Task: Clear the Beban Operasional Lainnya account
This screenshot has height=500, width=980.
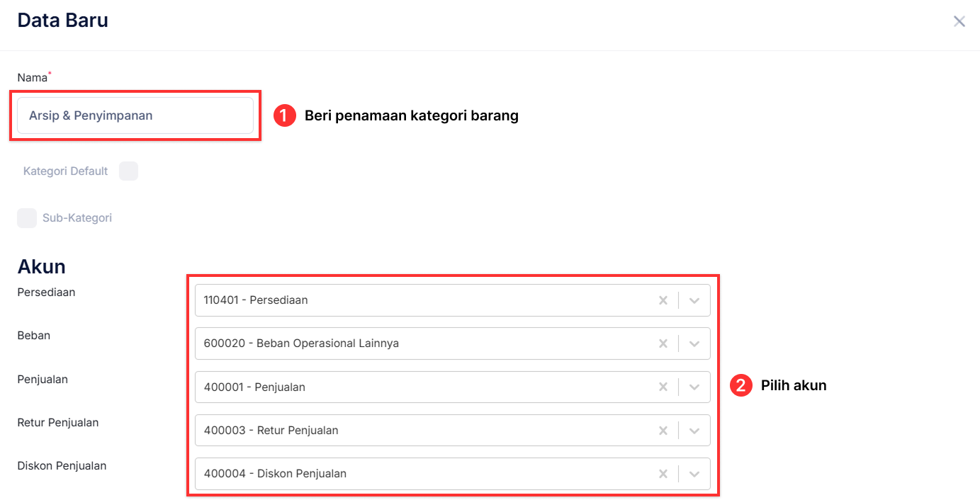Action: point(663,343)
